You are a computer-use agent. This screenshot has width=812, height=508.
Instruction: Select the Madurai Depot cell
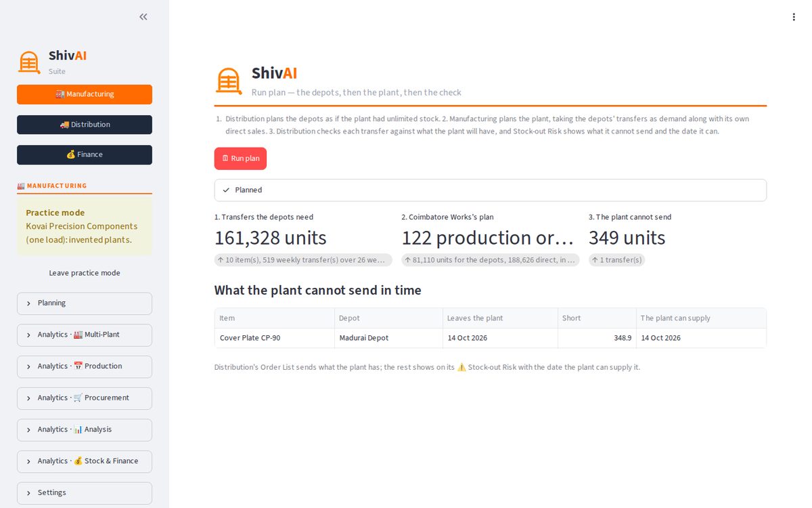tap(388, 338)
